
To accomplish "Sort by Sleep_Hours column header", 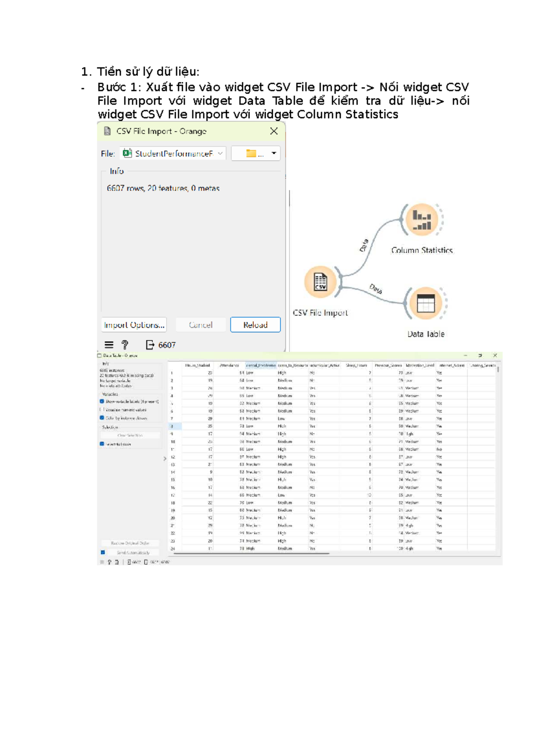I will pyautogui.click(x=356, y=365).
